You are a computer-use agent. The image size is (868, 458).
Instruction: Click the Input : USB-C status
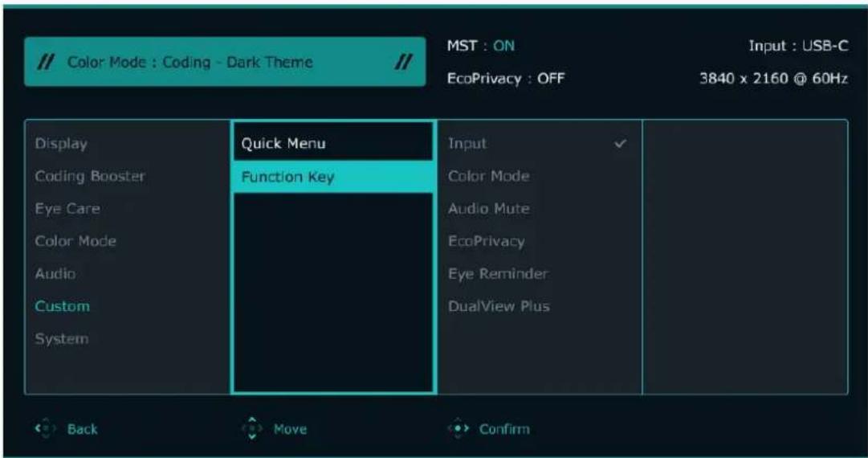[x=798, y=46]
